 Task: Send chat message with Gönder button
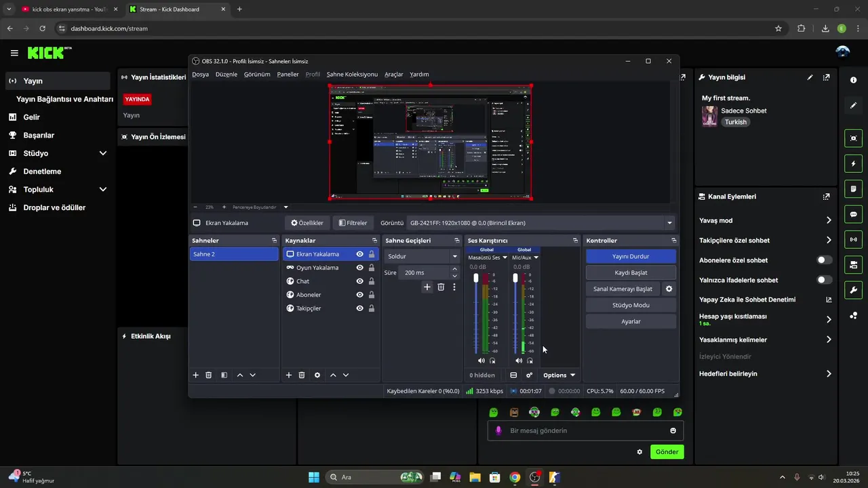(x=667, y=451)
